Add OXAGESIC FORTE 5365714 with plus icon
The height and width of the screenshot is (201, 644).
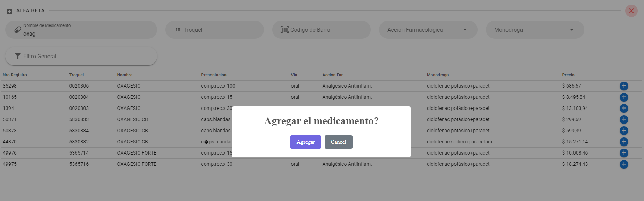point(624,153)
